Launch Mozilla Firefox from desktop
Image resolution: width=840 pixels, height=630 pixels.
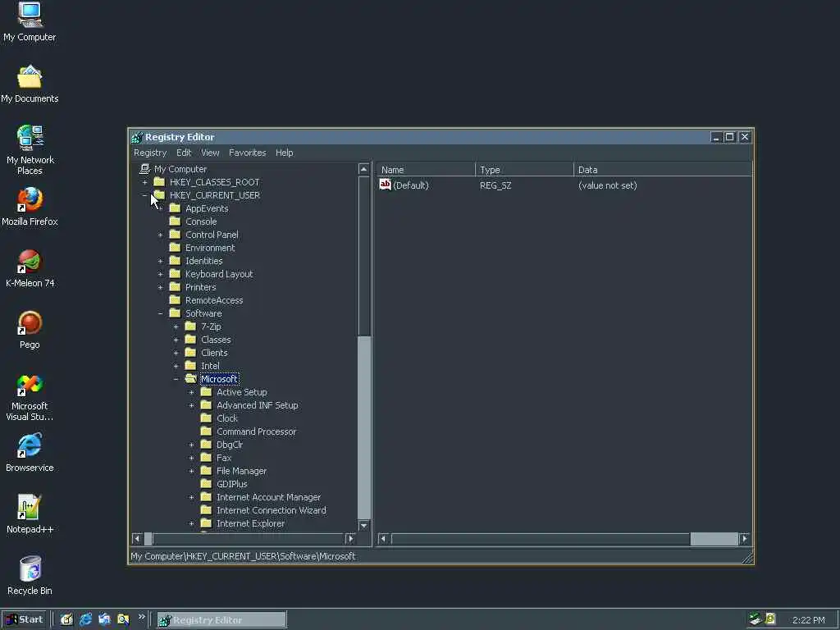pos(30,200)
